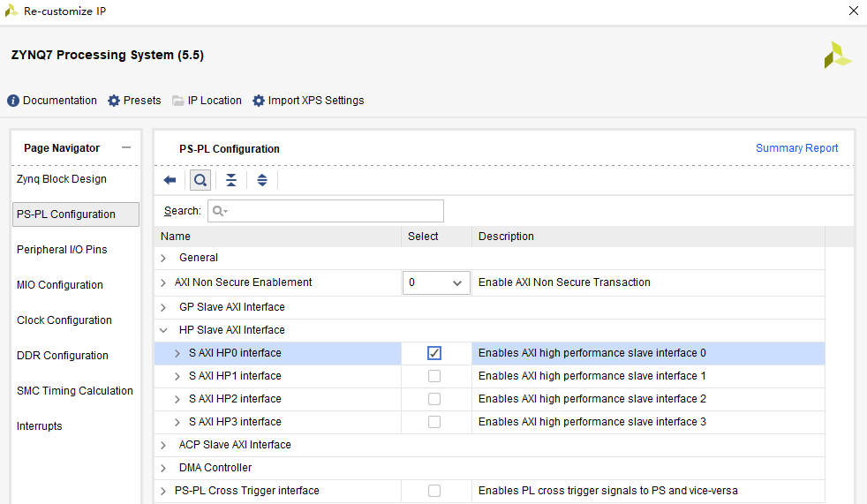Open the Summary Report link
Screen dimensions: 867x504
click(x=796, y=148)
